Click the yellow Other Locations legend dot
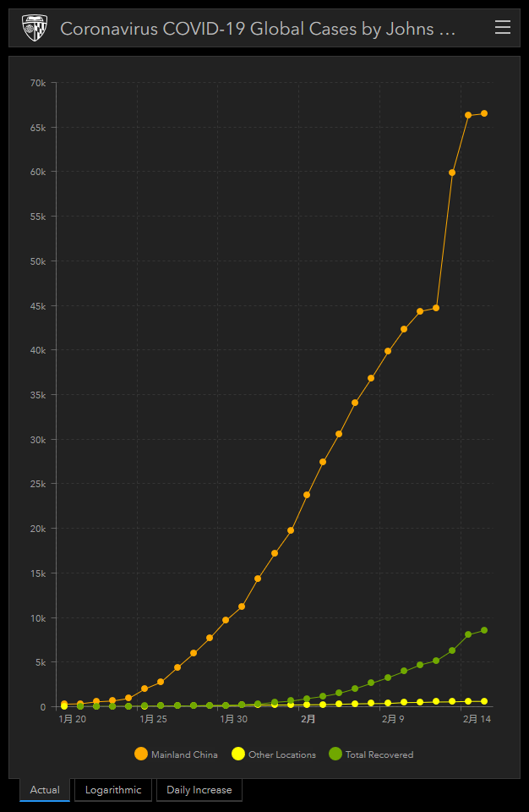The width and height of the screenshot is (529, 812). click(238, 754)
